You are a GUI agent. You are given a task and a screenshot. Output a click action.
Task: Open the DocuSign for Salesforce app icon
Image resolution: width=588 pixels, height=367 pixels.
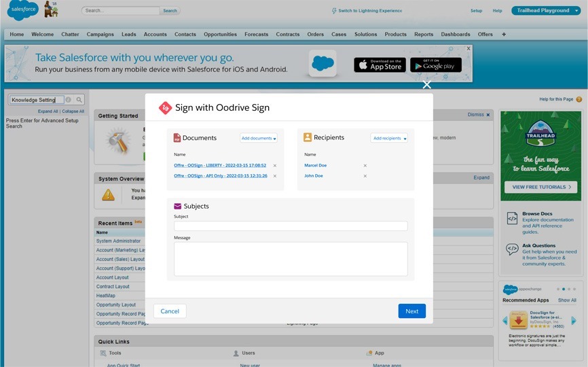point(519,320)
